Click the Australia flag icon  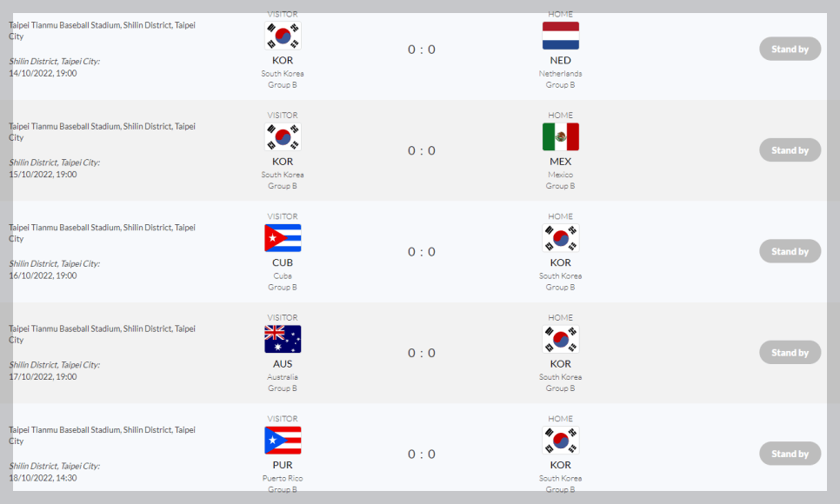[x=282, y=339]
